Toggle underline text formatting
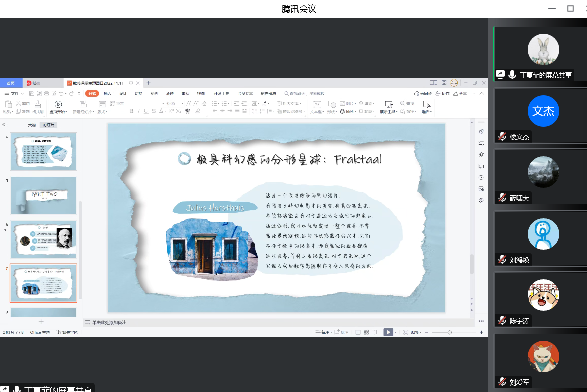 (x=146, y=111)
